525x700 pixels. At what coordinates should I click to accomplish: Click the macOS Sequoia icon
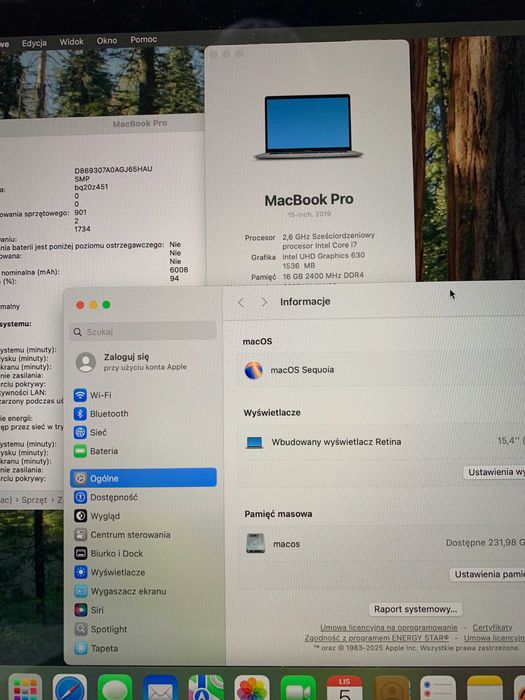[254, 370]
